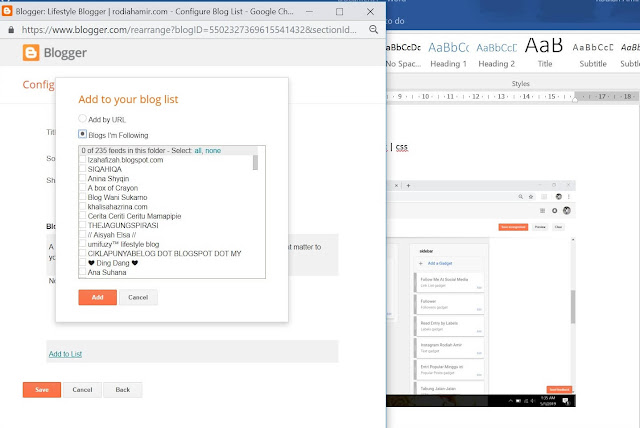Click 'Entri Popular Minggu Ini' gadget in screenshot
Image resolution: width=640 pixels, height=428 pixels.
coord(449,370)
